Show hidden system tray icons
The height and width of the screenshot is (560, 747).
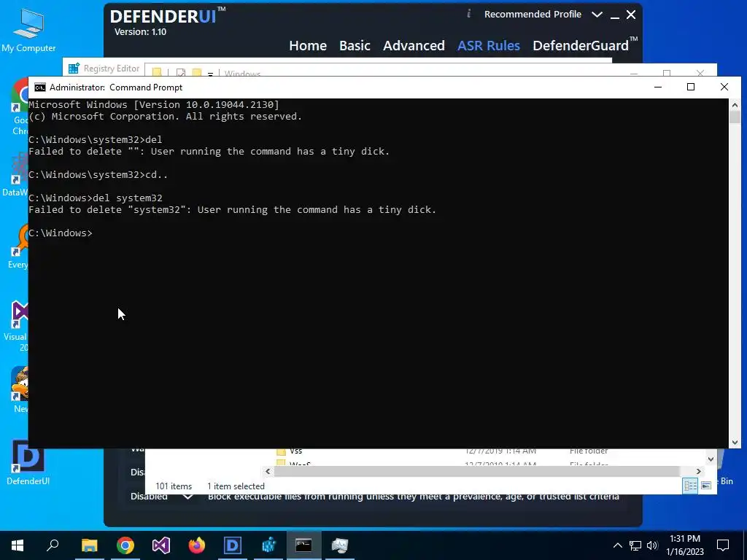[617, 545]
